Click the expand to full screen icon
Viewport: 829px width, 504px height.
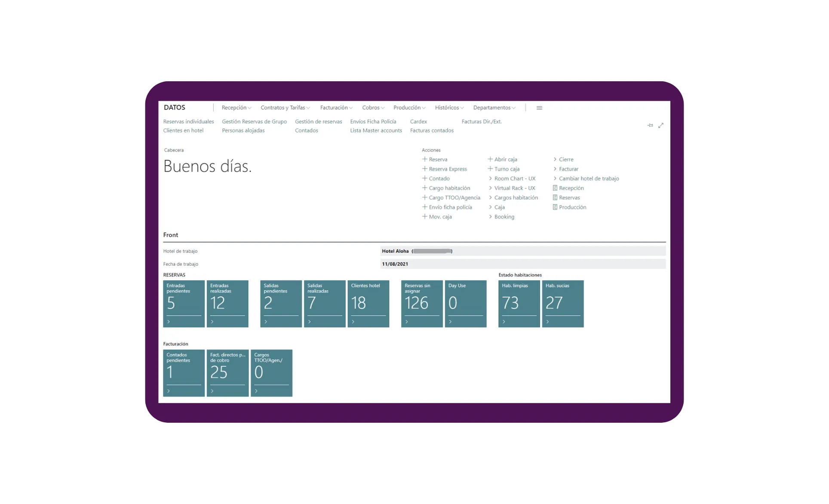(661, 125)
